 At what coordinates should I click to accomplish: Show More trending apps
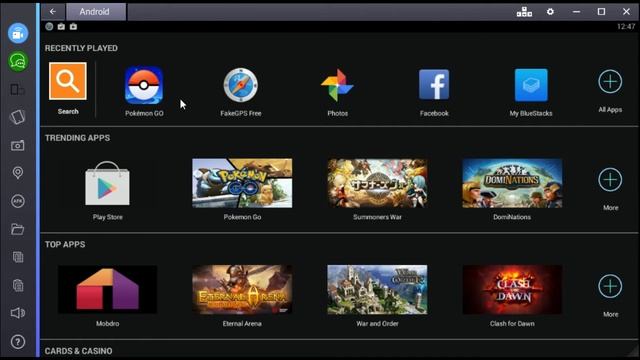click(610, 180)
